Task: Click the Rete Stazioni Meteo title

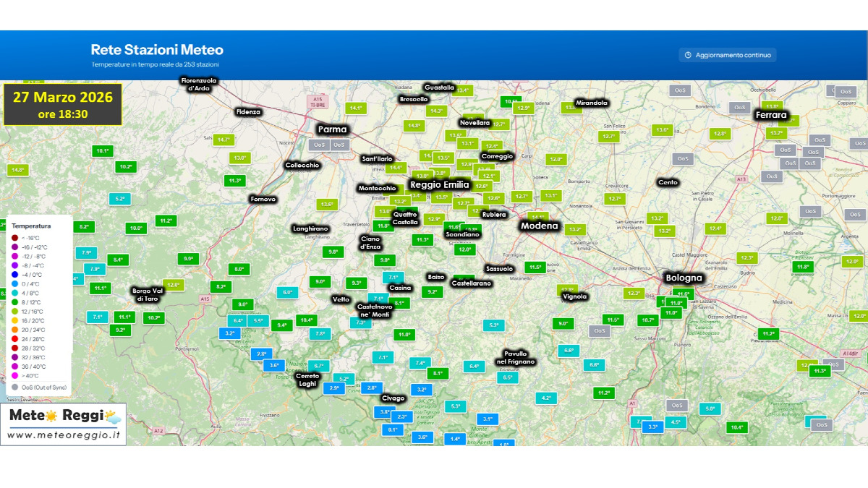Action: point(157,50)
